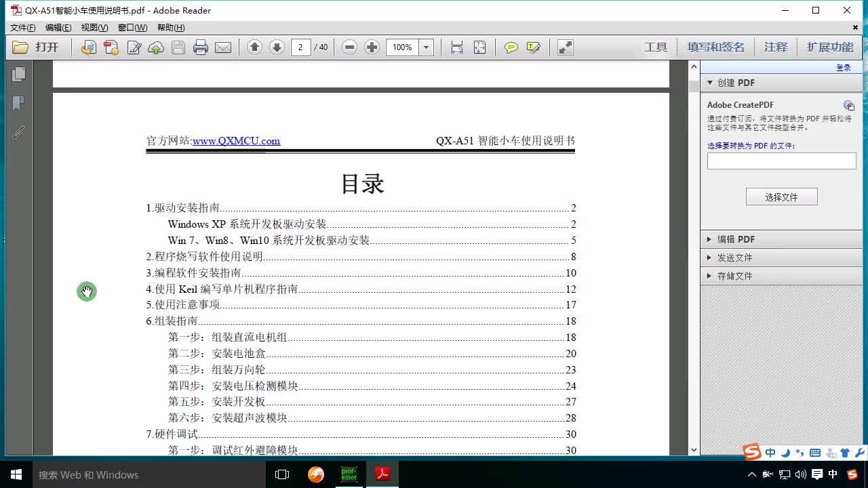Collapse the 创建 PDF section

[781, 83]
